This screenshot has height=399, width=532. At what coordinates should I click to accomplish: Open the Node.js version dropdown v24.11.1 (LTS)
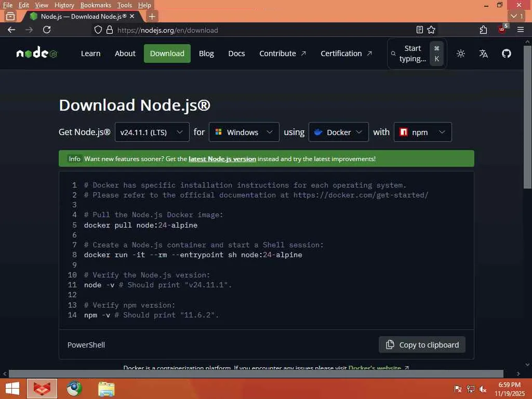pos(152,132)
